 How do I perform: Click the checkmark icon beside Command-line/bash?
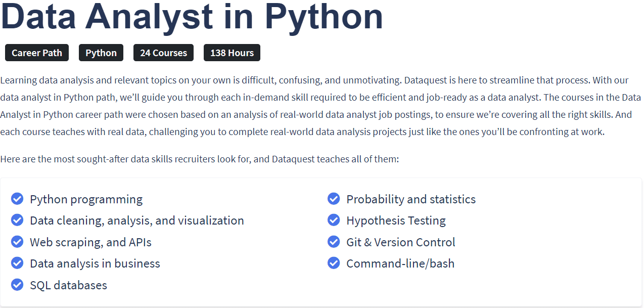click(x=334, y=263)
